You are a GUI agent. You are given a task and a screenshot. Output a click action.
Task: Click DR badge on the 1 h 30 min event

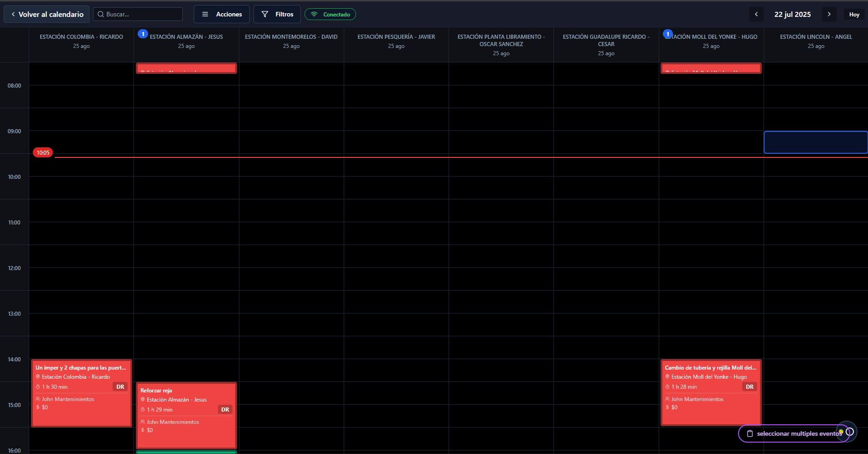coord(120,387)
